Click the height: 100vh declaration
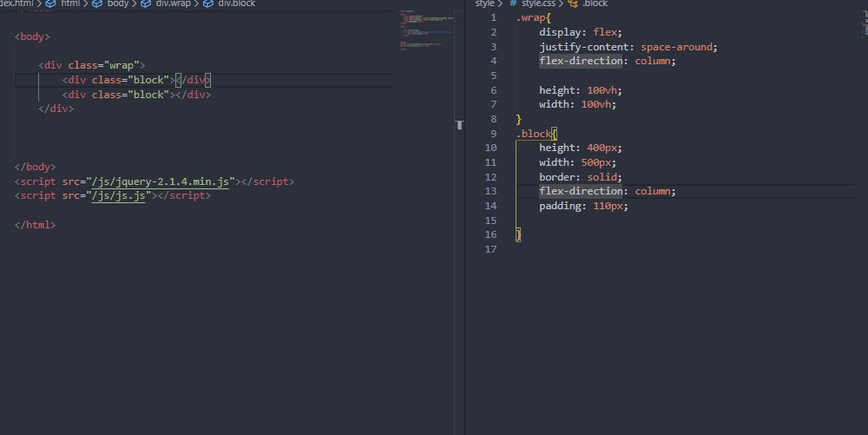 point(581,90)
